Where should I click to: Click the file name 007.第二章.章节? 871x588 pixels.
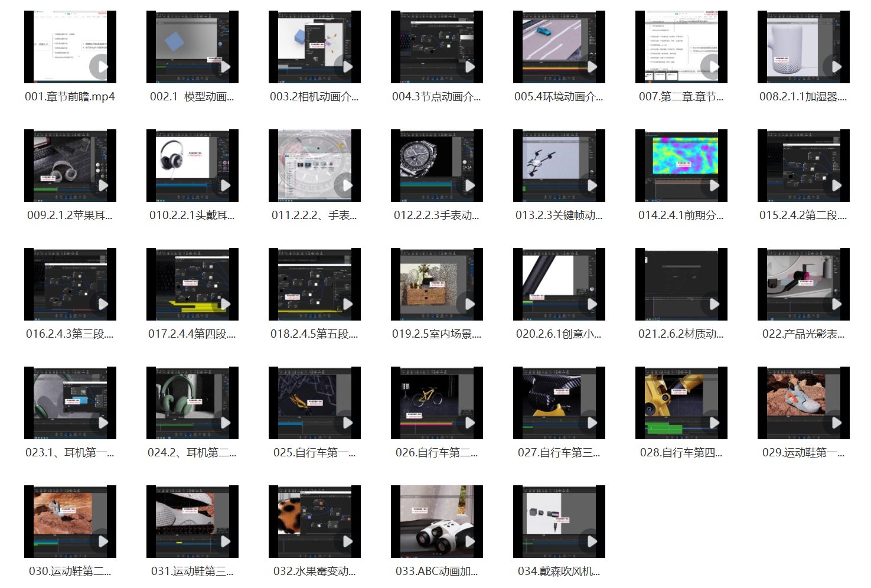(681, 97)
